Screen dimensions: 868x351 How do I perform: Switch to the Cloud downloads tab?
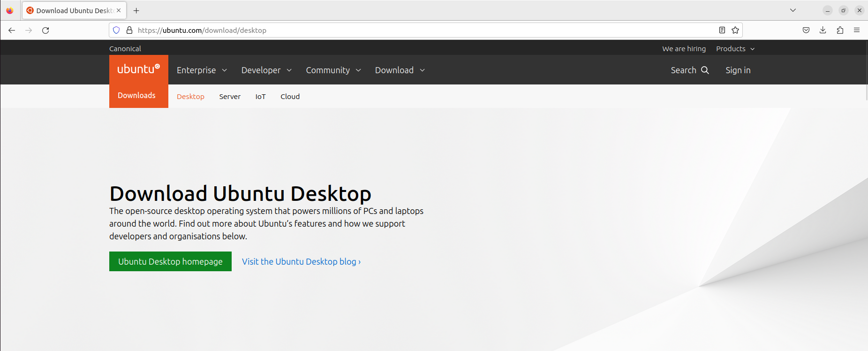coord(290,97)
